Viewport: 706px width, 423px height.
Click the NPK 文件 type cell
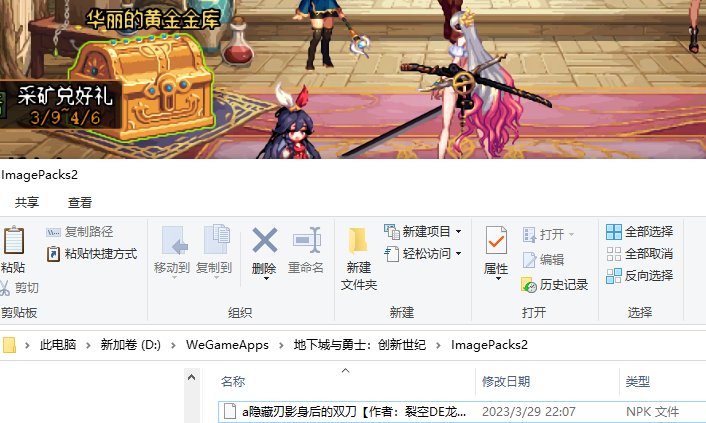click(652, 412)
